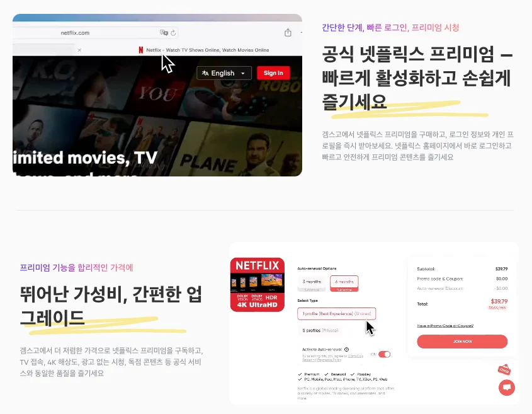Close the inactive browser tab with the X

coord(79,50)
